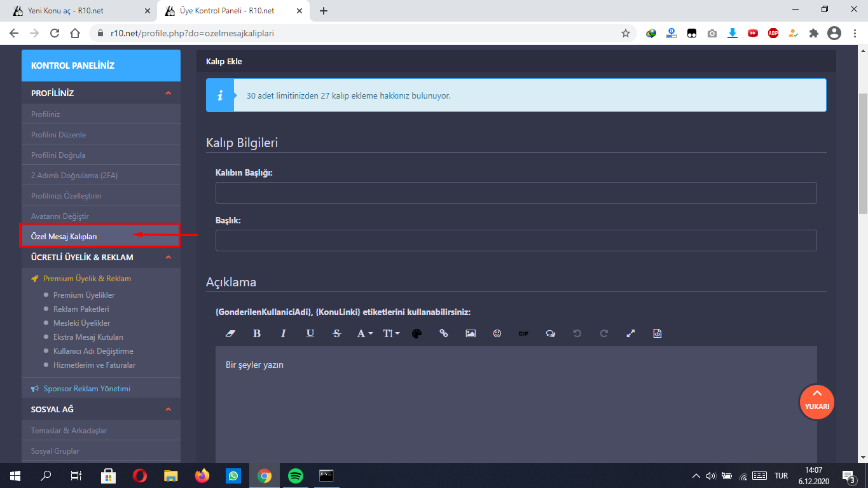This screenshot has width=868, height=488.
Task: Click the browser home button
Action: click(75, 33)
